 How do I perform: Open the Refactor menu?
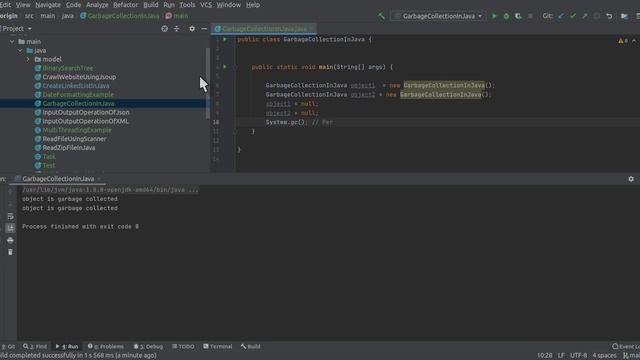[x=126, y=5]
